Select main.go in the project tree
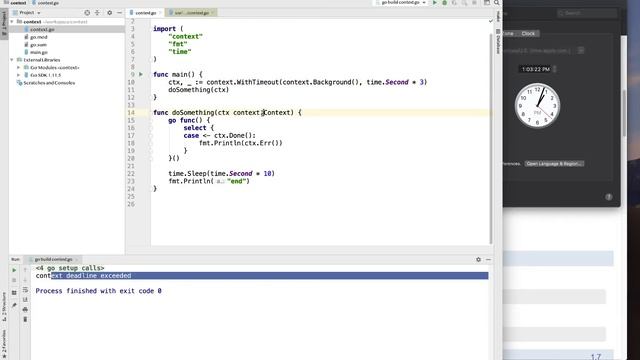The width and height of the screenshot is (640, 360). coord(39,52)
